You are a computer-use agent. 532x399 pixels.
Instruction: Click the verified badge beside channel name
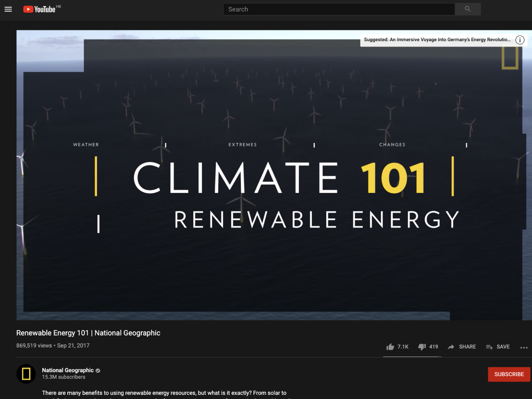[98, 370]
